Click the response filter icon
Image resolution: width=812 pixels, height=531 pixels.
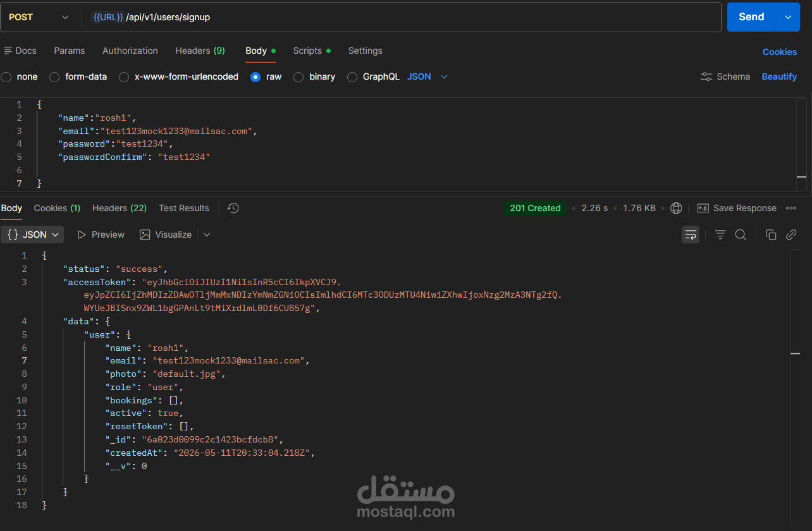click(x=720, y=235)
